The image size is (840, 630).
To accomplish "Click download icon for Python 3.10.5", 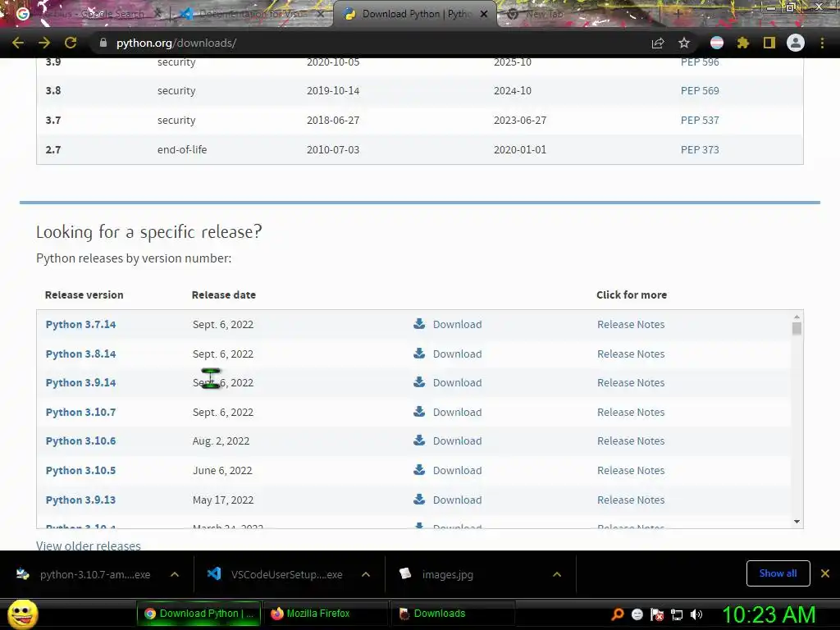I will pos(419,470).
